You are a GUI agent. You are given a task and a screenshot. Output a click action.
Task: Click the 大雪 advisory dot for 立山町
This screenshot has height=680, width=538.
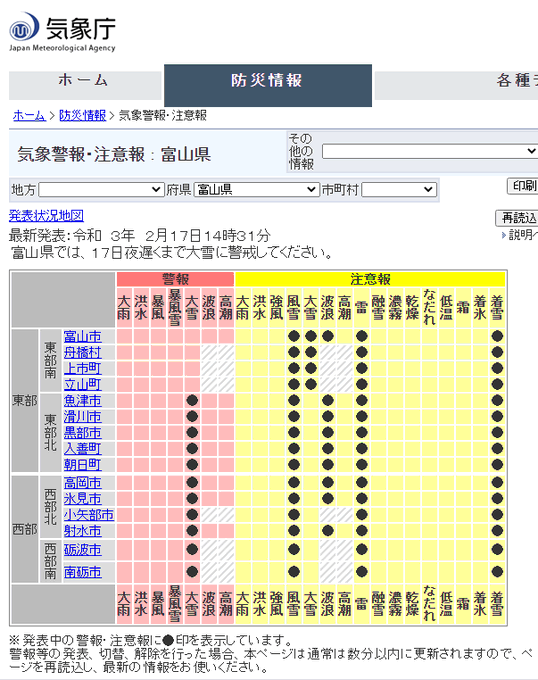(x=311, y=385)
